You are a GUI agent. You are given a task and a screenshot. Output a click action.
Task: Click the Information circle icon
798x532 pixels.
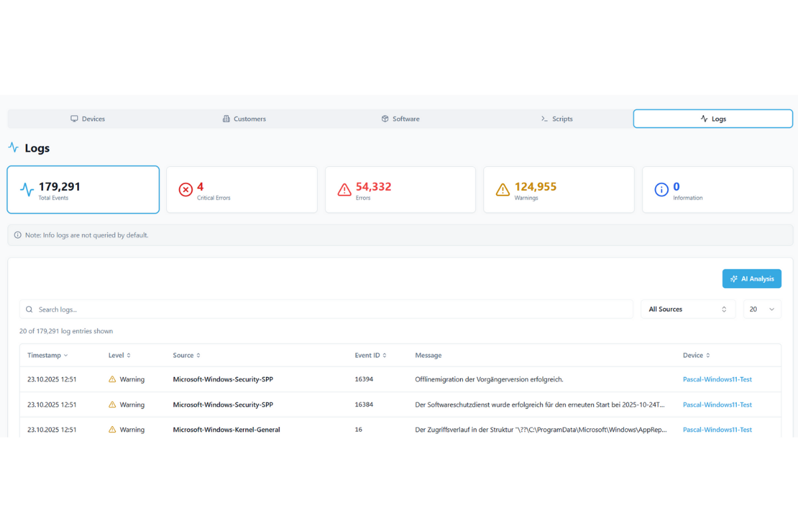[x=662, y=190]
